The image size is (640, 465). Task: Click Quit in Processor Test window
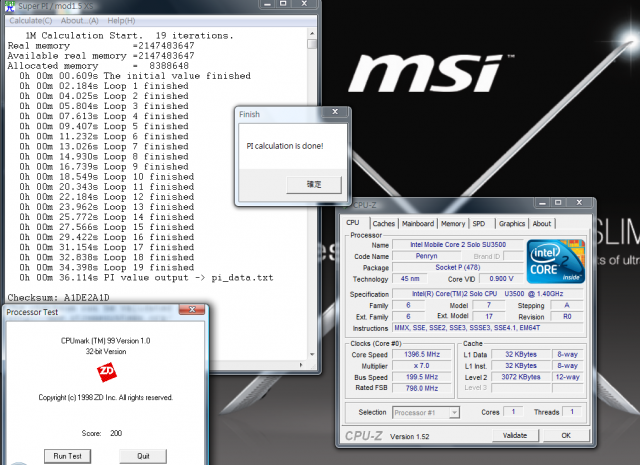click(143, 456)
